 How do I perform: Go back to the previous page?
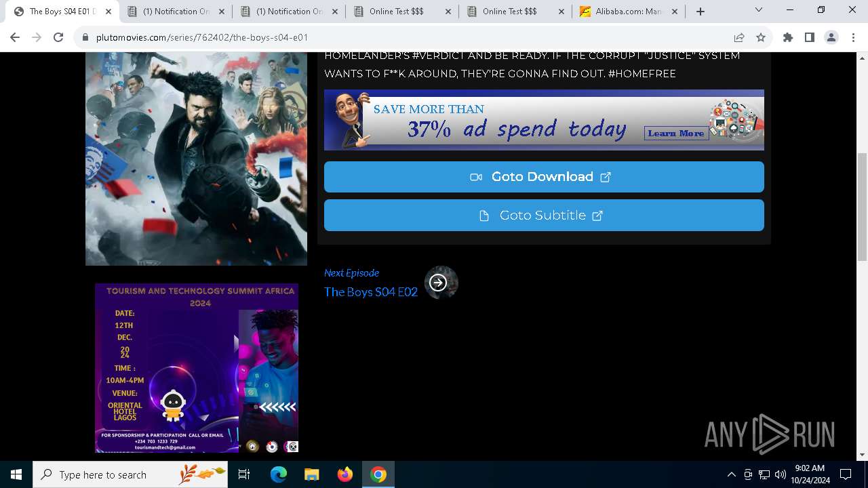pos(15,37)
